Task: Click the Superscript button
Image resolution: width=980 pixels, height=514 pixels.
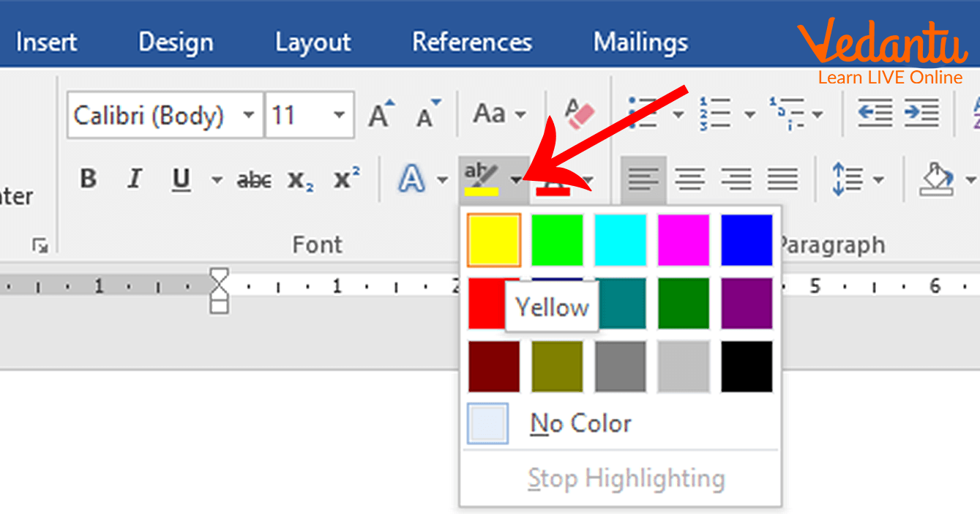Action: [x=346, y=179]
